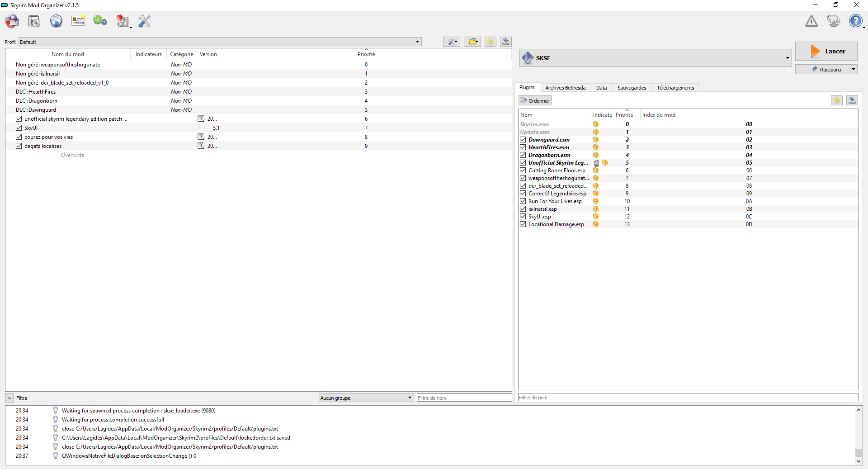868x469 pixels.
Task: Click create plugin list backup icon
Action: (852, 100)
